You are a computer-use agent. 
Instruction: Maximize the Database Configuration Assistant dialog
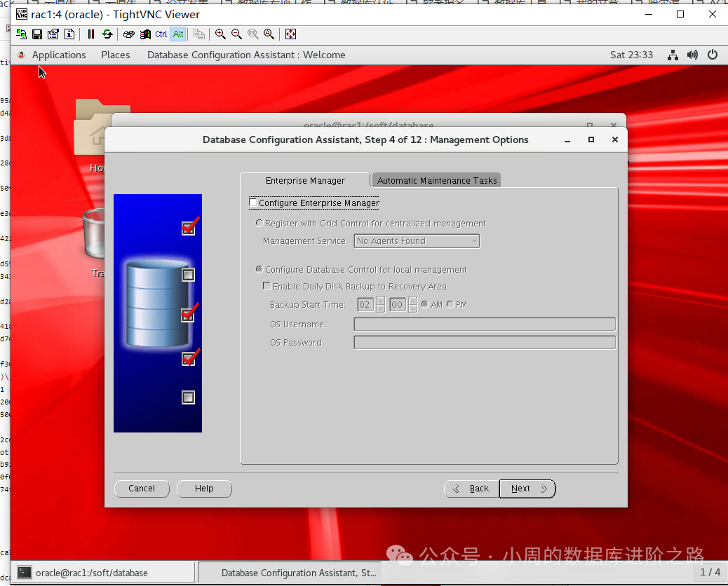pyautogui.click(x=591, y=139)
